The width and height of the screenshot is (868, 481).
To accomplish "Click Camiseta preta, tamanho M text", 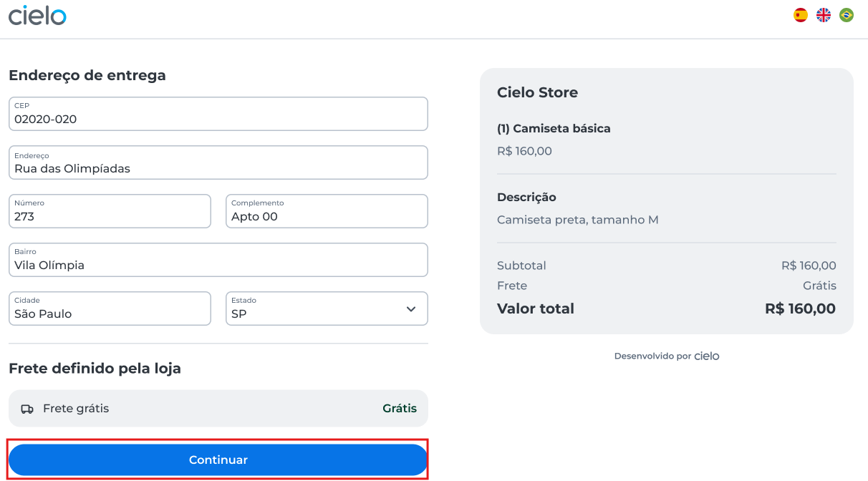I will [x=578, y=220].
